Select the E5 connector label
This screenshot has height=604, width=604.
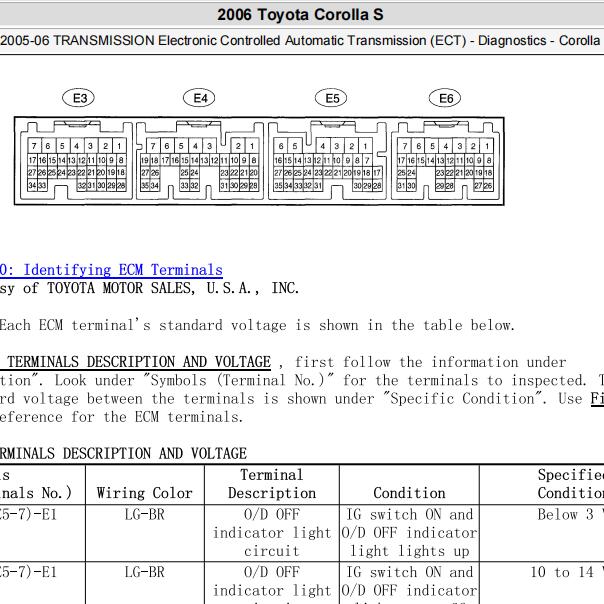[x=331, y=98]
